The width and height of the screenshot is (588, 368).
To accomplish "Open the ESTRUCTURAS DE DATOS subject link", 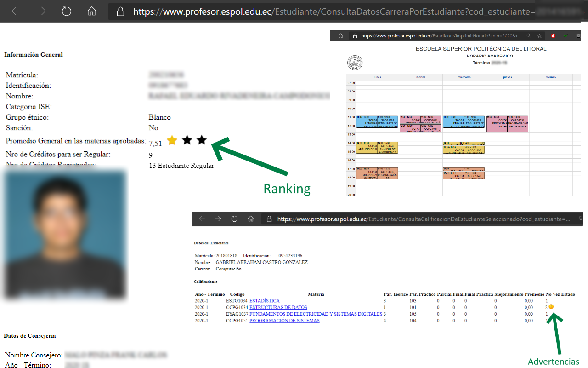I will click(x=278, y=307).
